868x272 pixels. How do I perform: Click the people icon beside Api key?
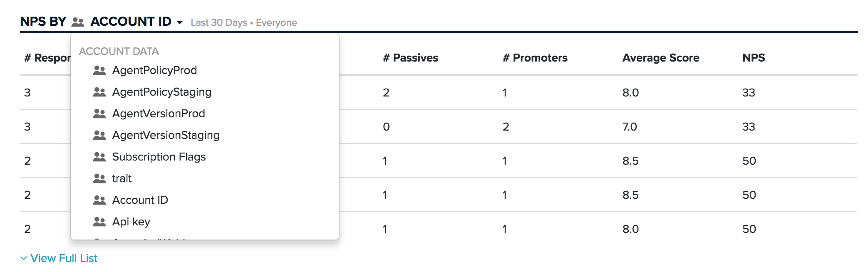point(99,222)
